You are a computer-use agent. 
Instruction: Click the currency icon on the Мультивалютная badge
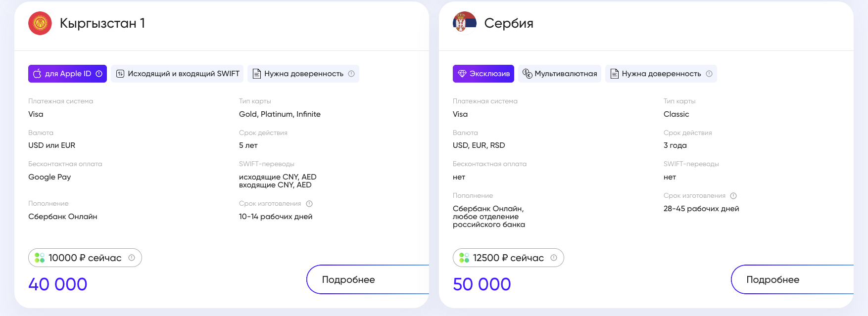(x=528, y=74)
